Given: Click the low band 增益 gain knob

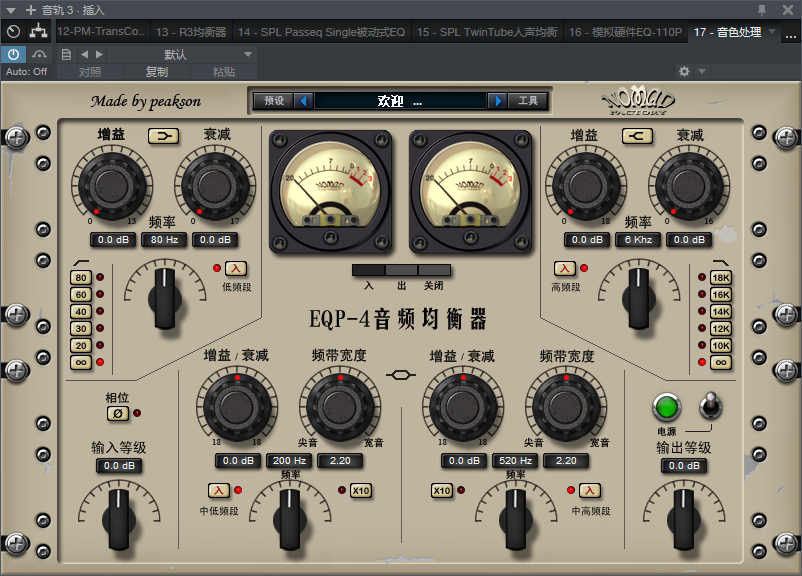Looking at the screenshot, I should 112,185.
